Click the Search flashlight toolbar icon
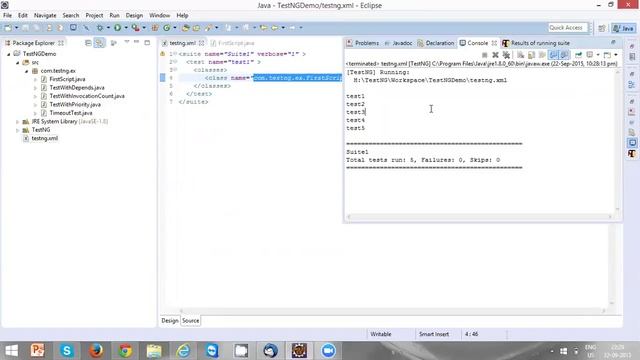 (209, 28)
